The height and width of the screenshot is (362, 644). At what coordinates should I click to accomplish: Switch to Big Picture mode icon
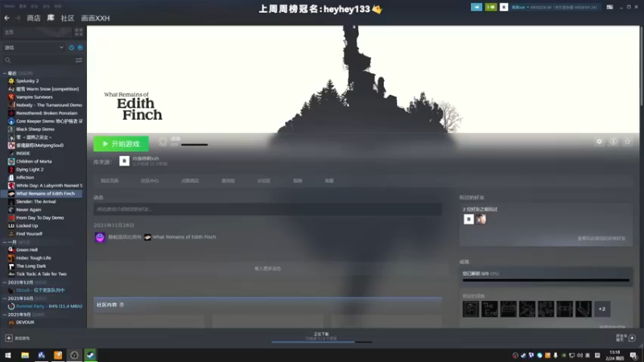pyautogui.click(x=610, y=7)
